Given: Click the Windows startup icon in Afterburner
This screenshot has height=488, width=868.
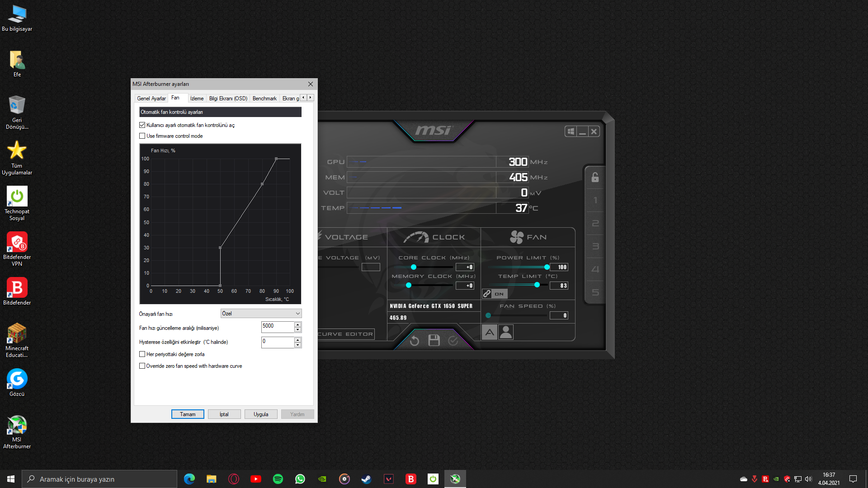Looking at the screenshot, I should click(x=571, y=131).
